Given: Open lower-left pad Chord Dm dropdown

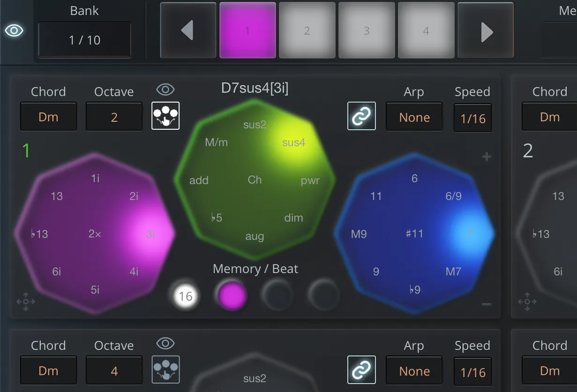Looking at the screenshot, I should pyautogui.click(x=48, y=370).
